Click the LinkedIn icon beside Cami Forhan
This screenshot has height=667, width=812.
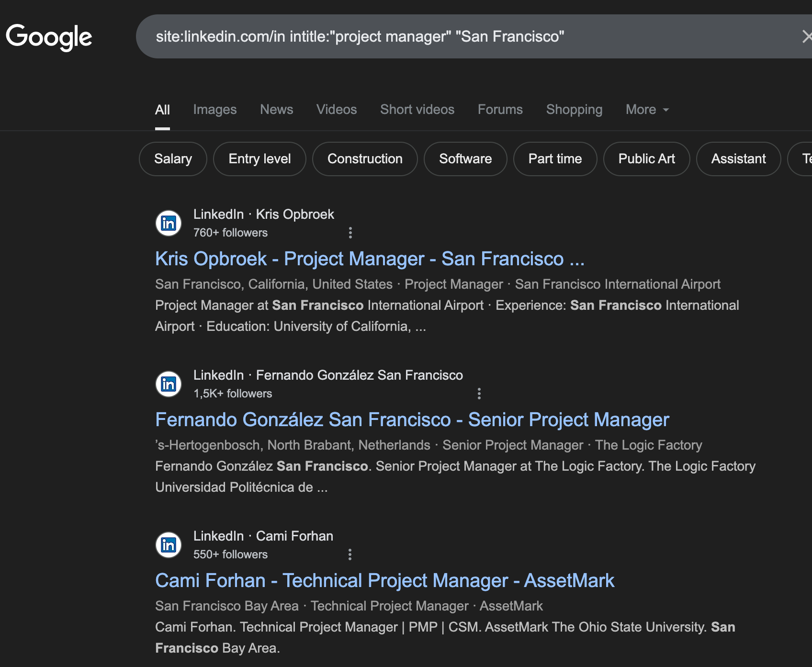168,544
